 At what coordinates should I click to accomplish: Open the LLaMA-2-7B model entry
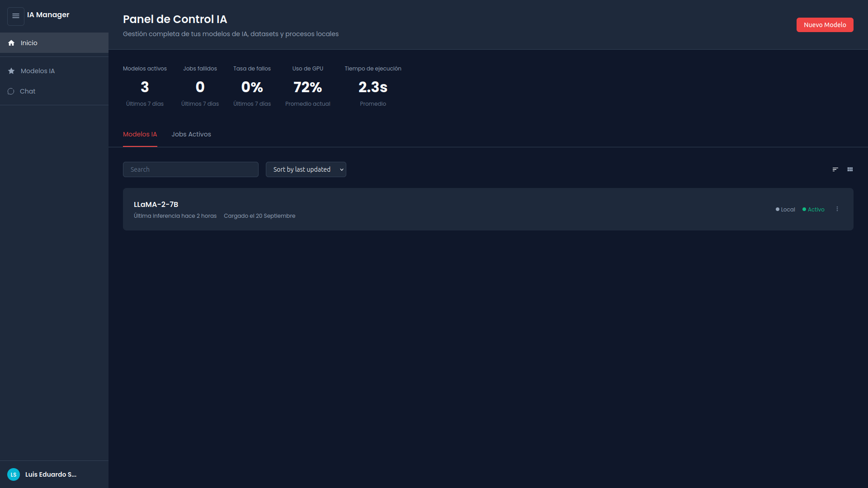156,205
